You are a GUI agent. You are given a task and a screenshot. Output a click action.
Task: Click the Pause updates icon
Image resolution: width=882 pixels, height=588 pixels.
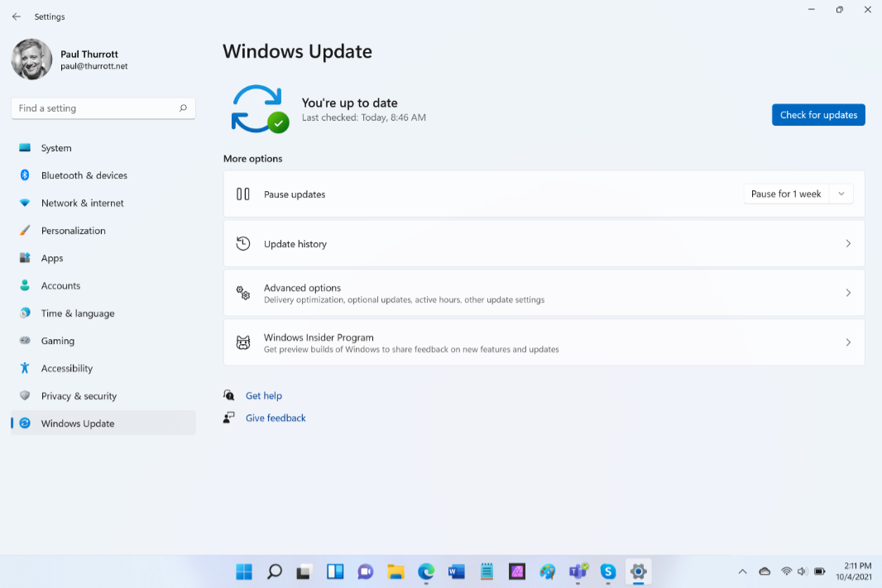pos(242,194)
